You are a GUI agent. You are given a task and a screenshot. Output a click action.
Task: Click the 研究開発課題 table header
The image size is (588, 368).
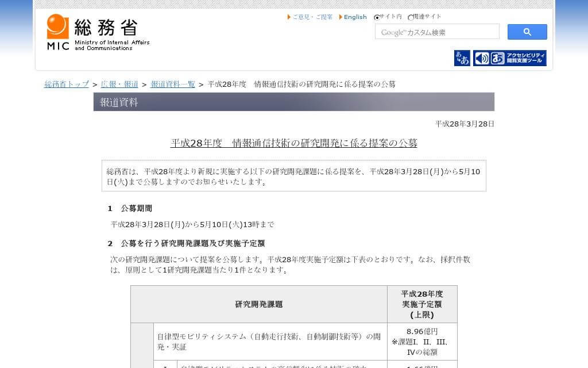(x=258, y=304)
